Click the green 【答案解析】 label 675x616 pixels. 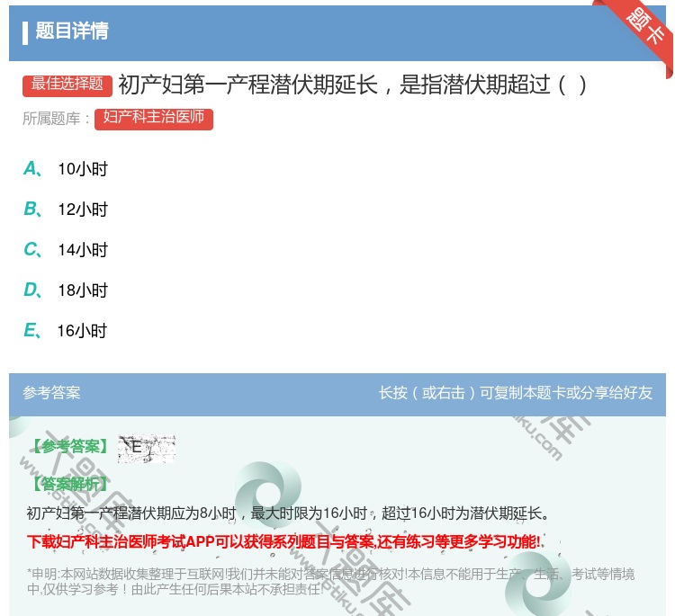click(x=70, y=484)
